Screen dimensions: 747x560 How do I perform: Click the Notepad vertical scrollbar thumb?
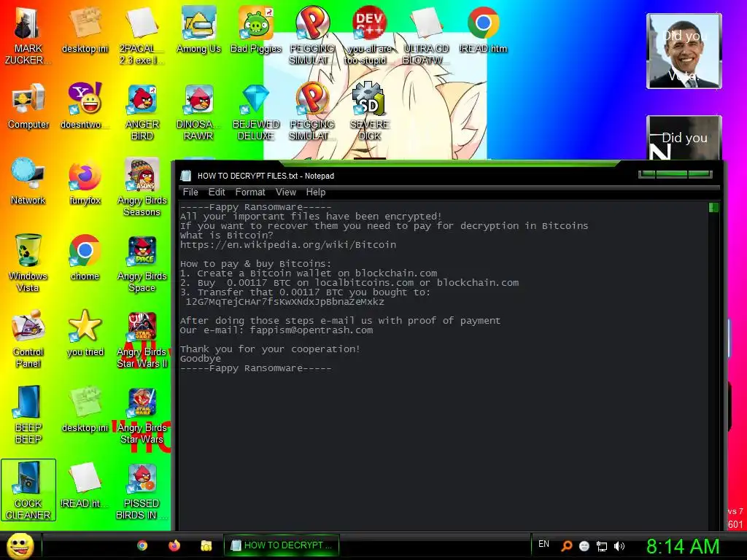point(713,208)
